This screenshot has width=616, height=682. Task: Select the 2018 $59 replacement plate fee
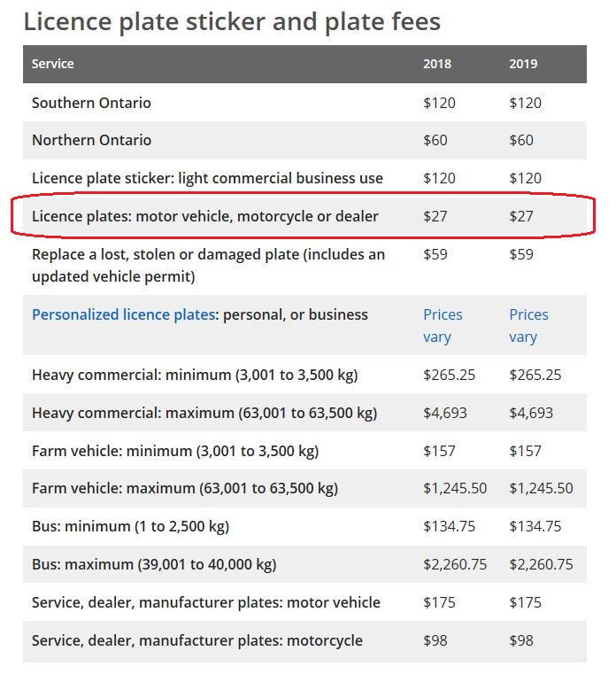click(435, 254)
